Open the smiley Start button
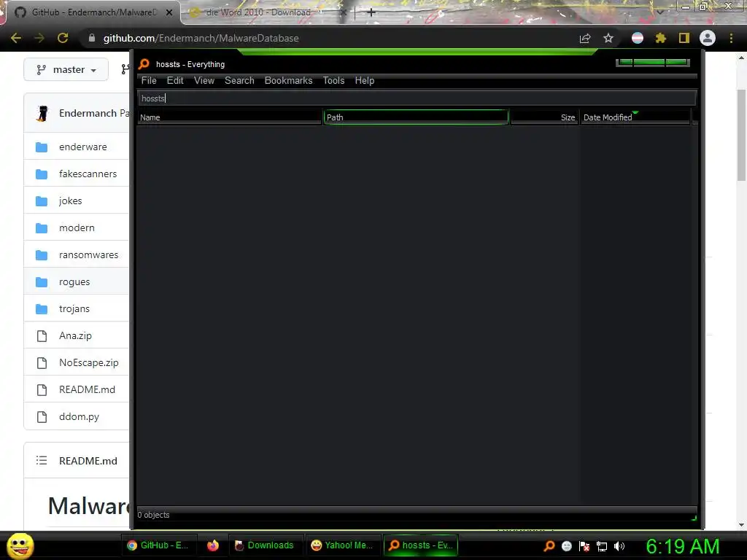Viewport: 747px width, 560px height. [20, 545]
